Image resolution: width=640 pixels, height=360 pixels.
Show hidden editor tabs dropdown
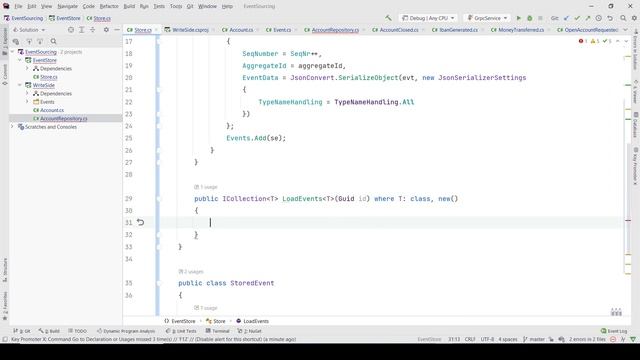click(x=625, y=30)
